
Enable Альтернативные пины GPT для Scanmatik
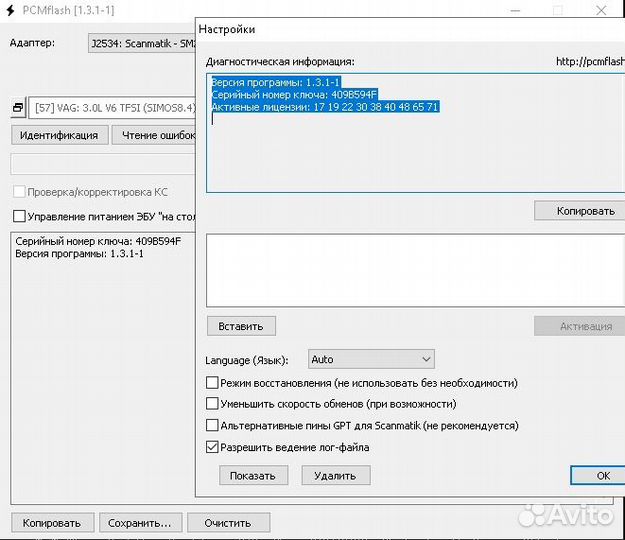coord(212,425)
